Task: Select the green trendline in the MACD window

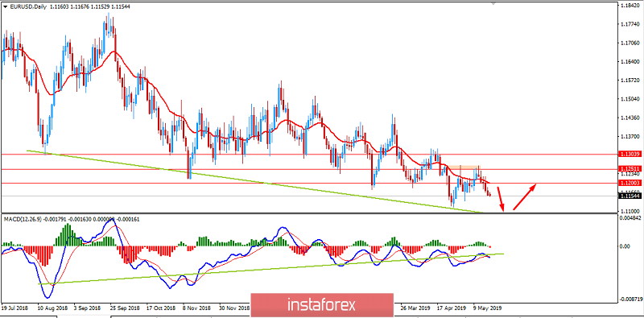Action: point(270,269)
